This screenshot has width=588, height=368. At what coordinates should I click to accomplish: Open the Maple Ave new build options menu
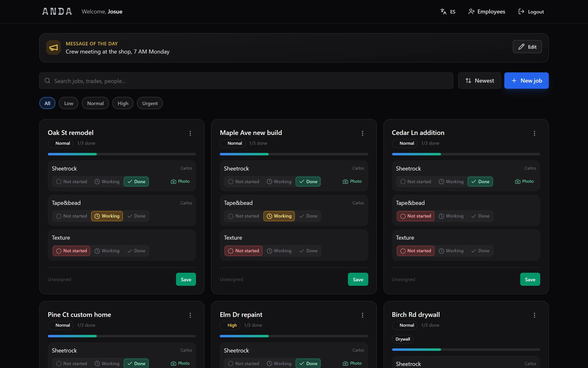[363, 133]
